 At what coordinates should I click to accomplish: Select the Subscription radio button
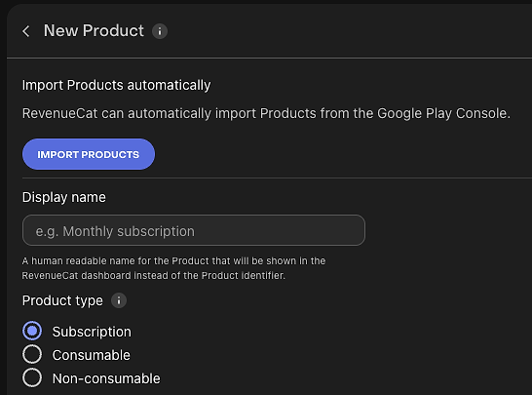(32, 331)
